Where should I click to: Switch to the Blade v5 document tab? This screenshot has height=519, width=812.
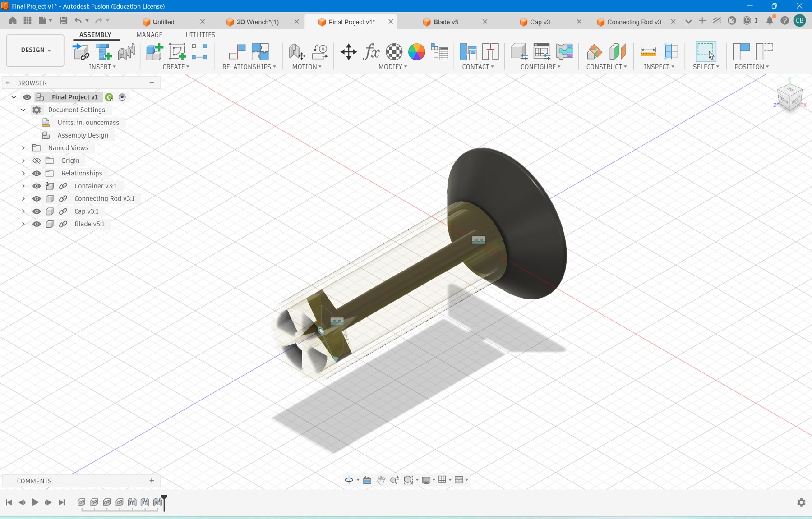click(x=446, y=22)
